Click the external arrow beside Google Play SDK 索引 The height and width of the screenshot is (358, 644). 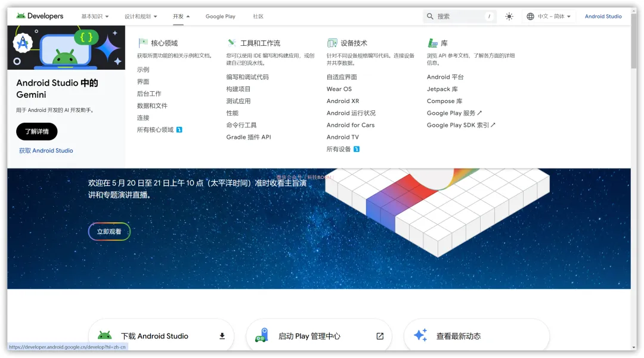[493, 124]
